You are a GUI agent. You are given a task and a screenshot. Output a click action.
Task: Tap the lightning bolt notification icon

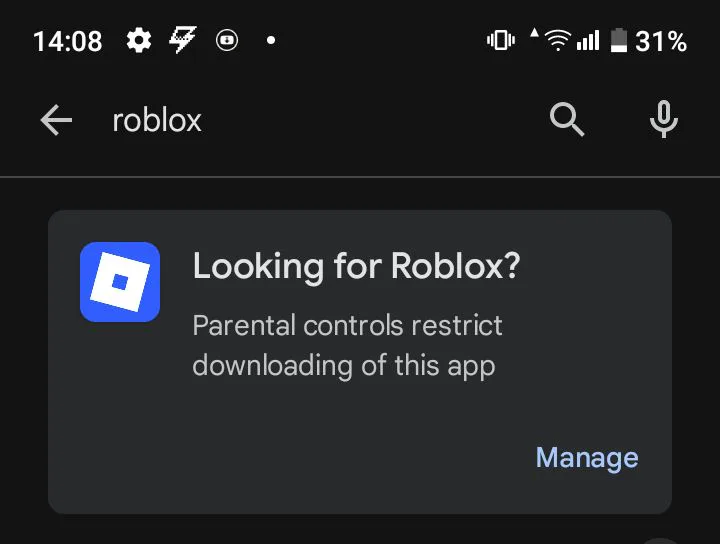point(183,39)
